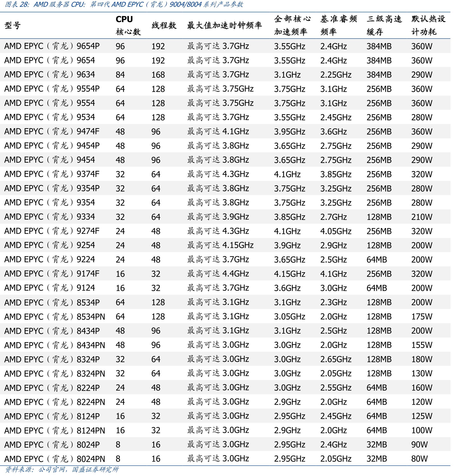Click the 155W TDP value for 8434PN

422,345
